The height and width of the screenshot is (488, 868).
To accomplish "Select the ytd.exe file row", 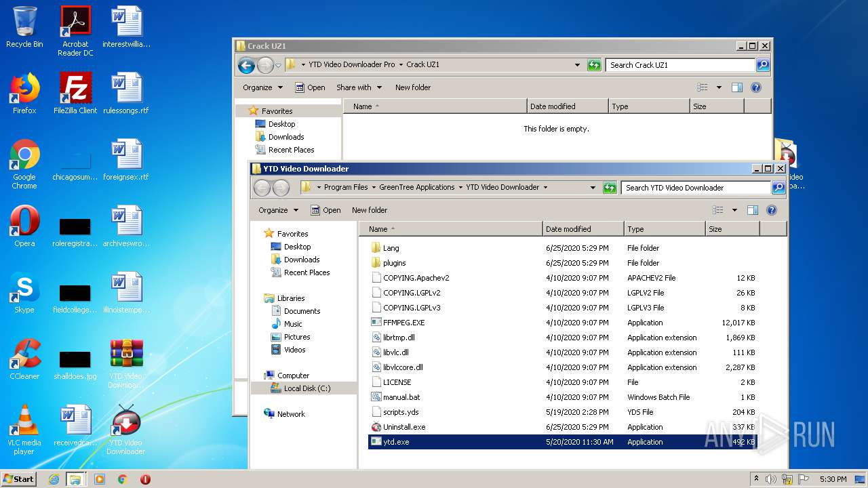I will 563,442.
